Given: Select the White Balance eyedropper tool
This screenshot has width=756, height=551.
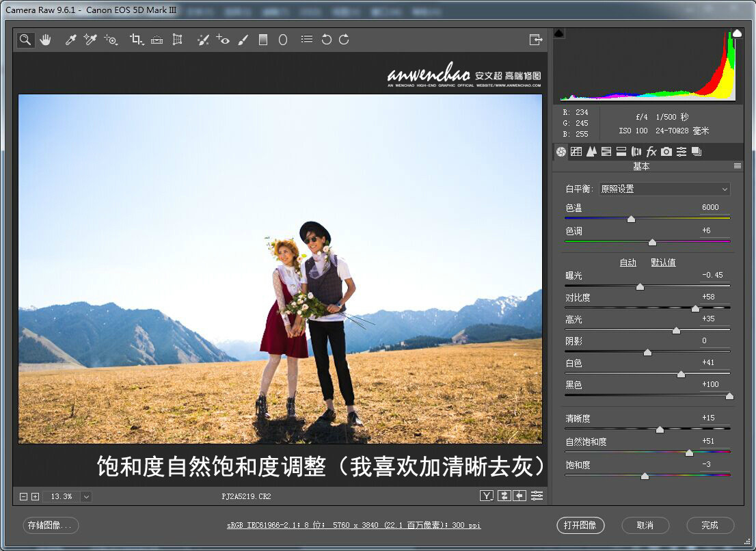Looking at the screenshot, I should (x=71, y=40).
